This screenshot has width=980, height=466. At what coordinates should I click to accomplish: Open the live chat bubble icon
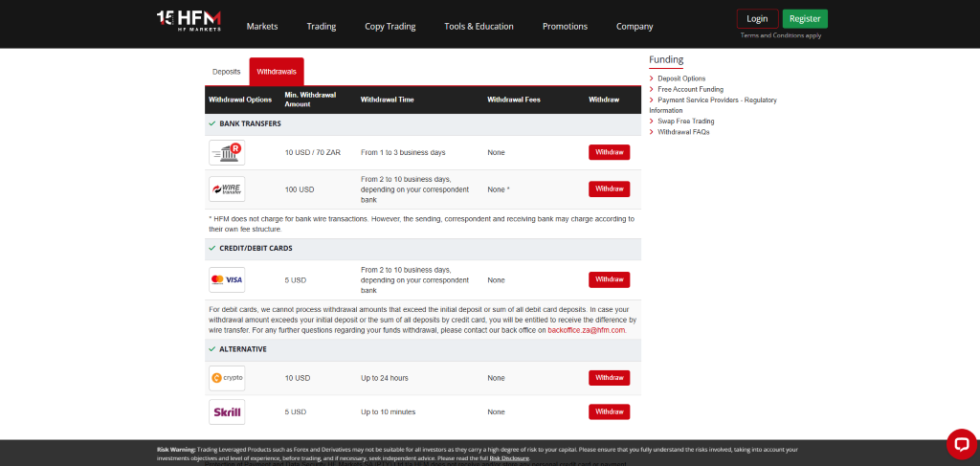tap(961, 444)
